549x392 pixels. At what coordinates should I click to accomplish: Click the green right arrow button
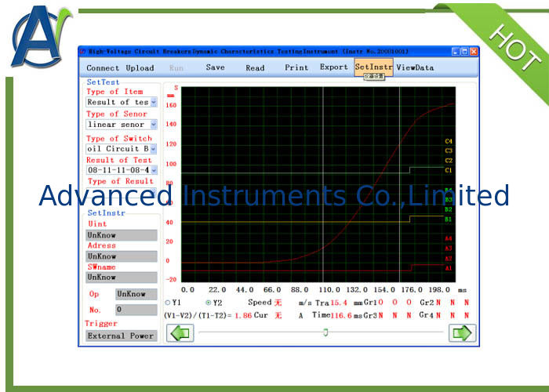(462, 333)
